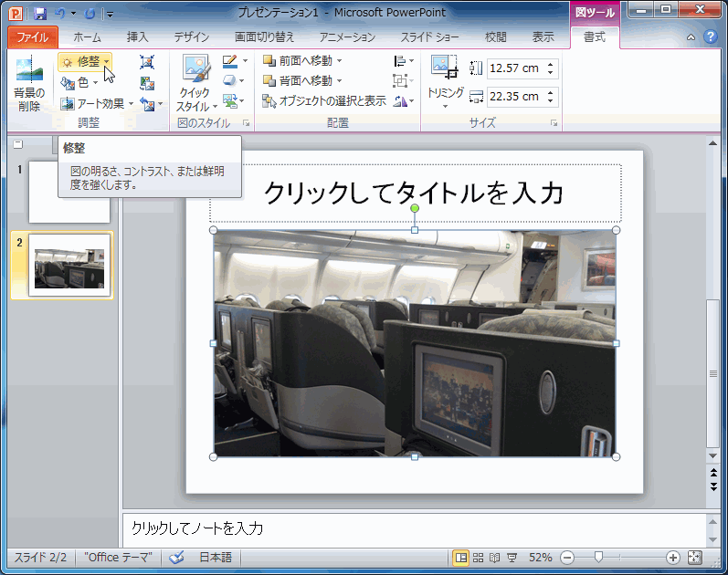
Task: Click the Help question mark icon
Action: (710, 37)
